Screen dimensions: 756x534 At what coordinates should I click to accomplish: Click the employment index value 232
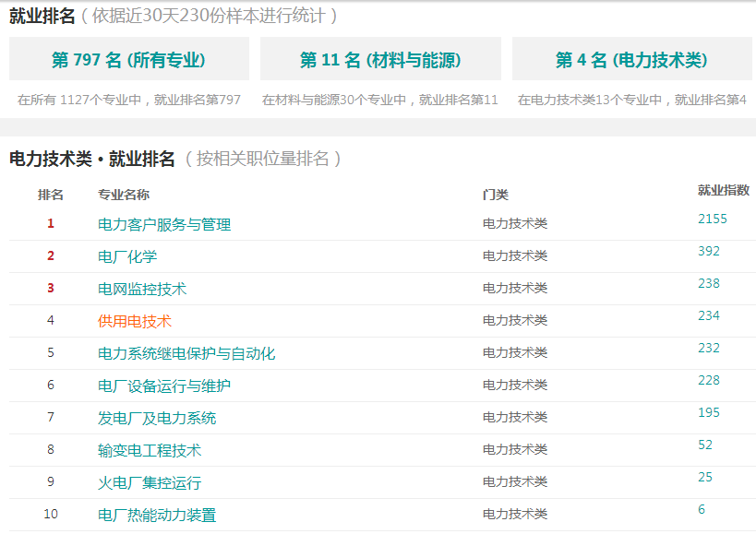coord(709,348)
